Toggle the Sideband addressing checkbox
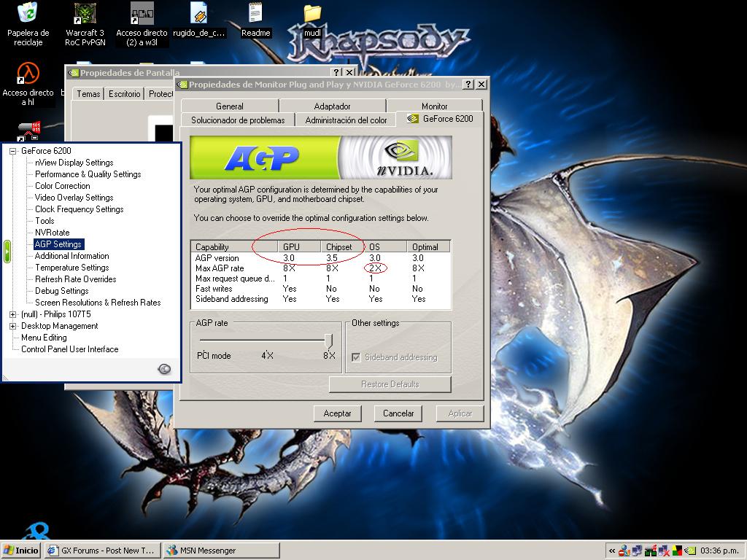Screen dimensions: 747x560 356,357
